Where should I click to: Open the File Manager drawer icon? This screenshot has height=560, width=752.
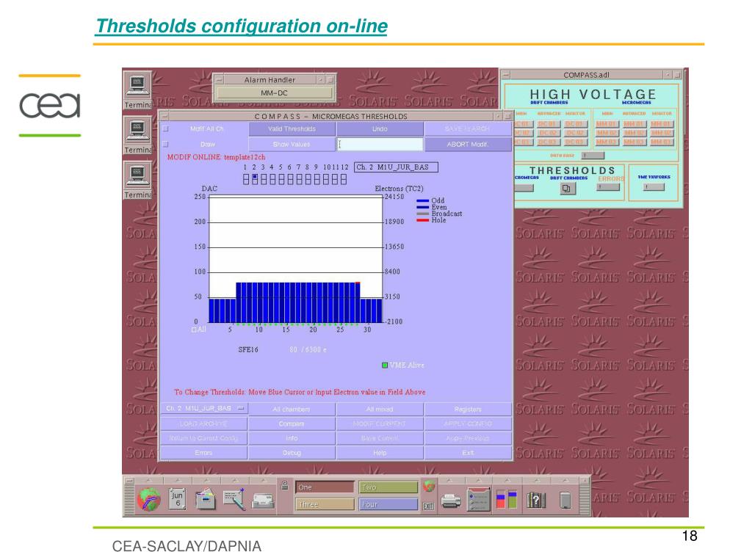(206, 499)
